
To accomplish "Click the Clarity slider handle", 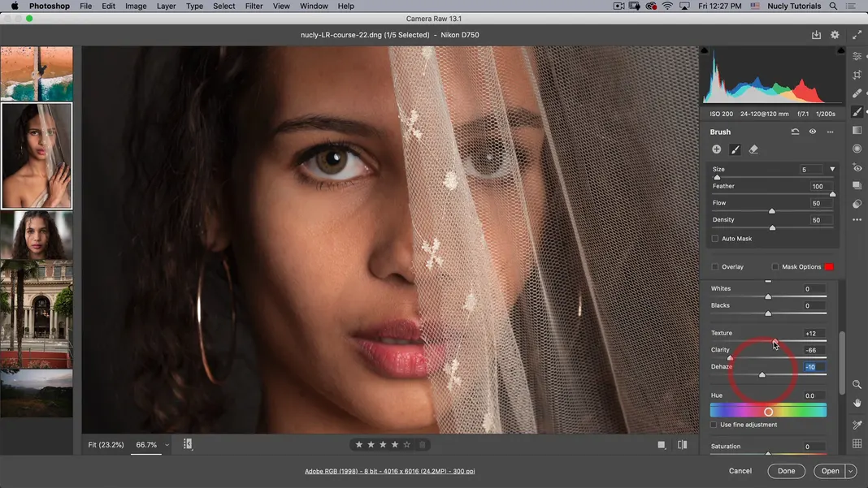I will 730,358.
